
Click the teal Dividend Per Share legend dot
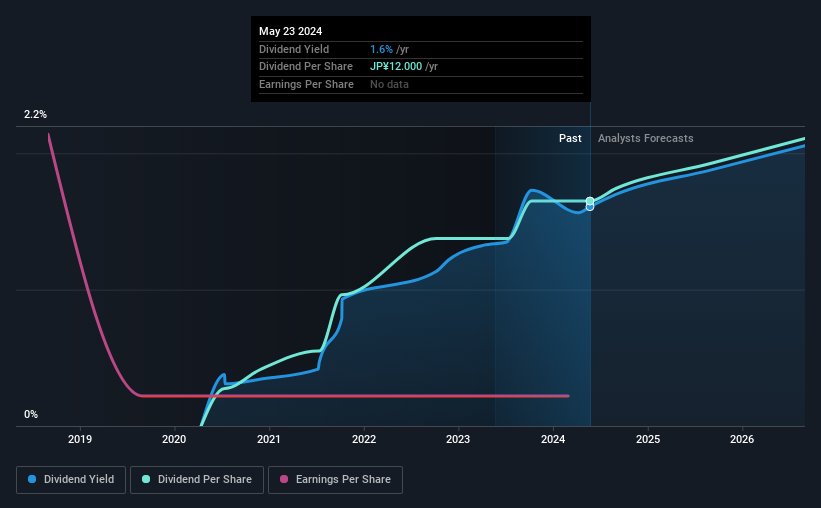[146, 479]
